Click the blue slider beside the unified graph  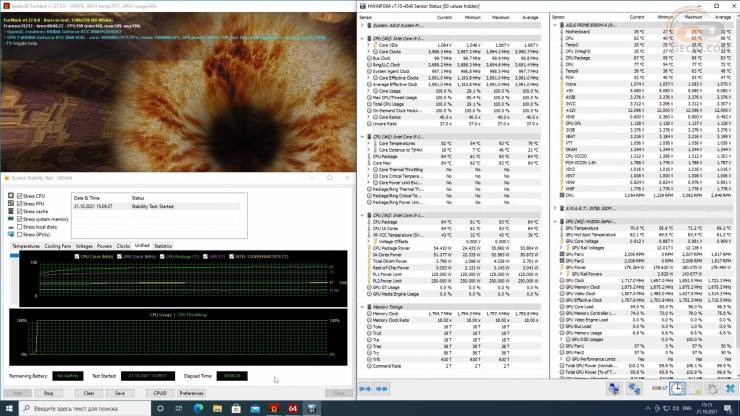tap(14, 255)
